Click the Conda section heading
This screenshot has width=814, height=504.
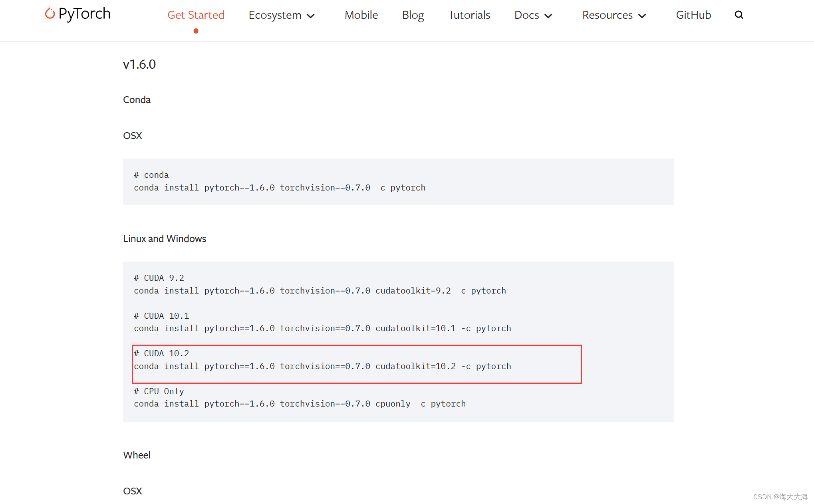coord(137,100)
